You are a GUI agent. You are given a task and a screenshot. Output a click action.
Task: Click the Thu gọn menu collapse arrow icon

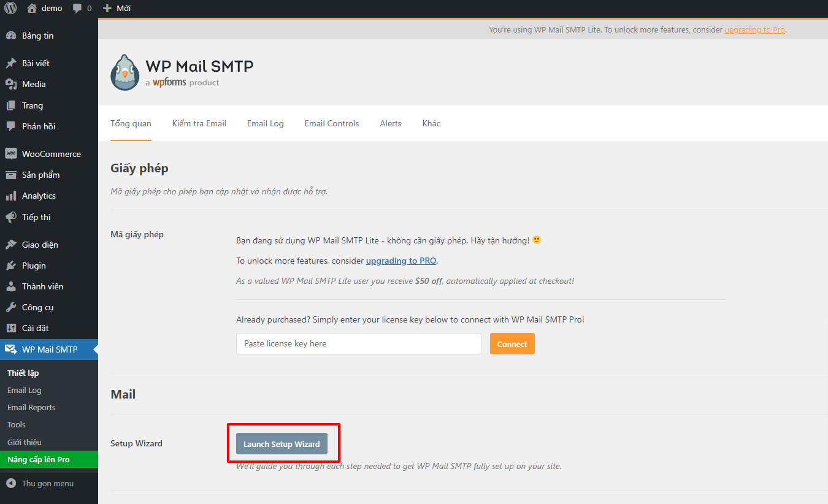11,483
